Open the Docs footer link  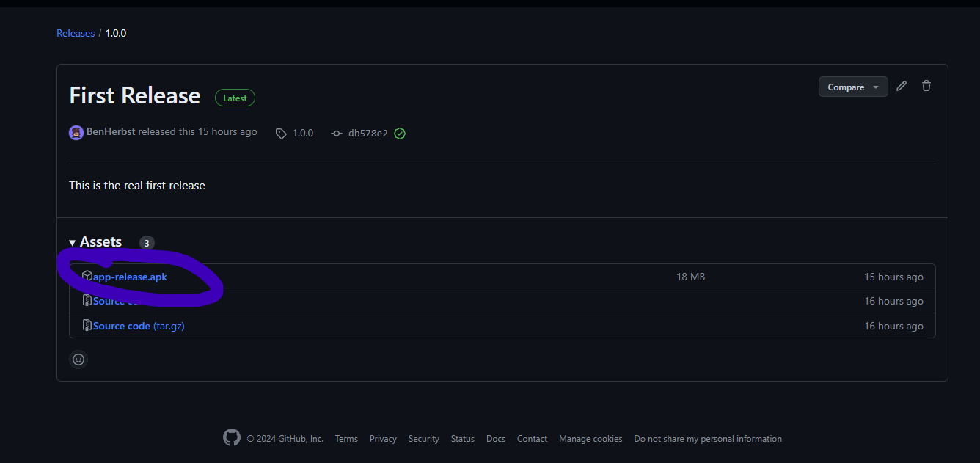pyautogui.click(x=496, y=439)
